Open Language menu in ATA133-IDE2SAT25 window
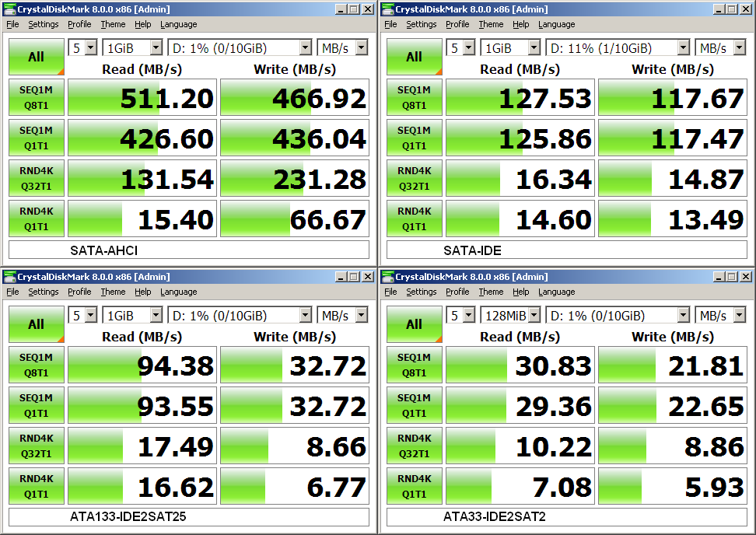756x535 pixels. [x=178, y=292]
